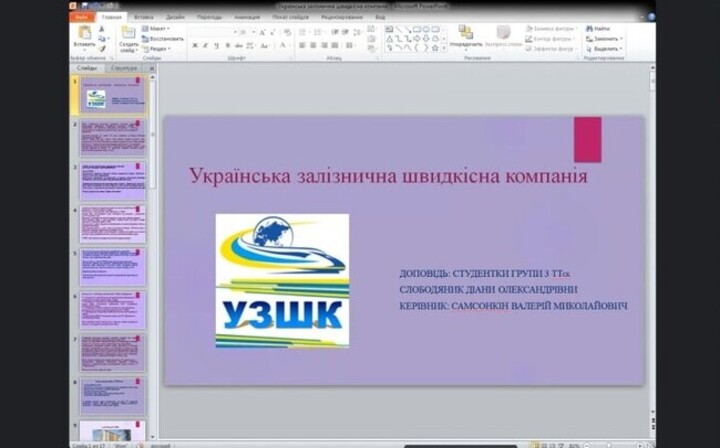Switch to the Показ слайдов ribbon tab

coord(290,17)
